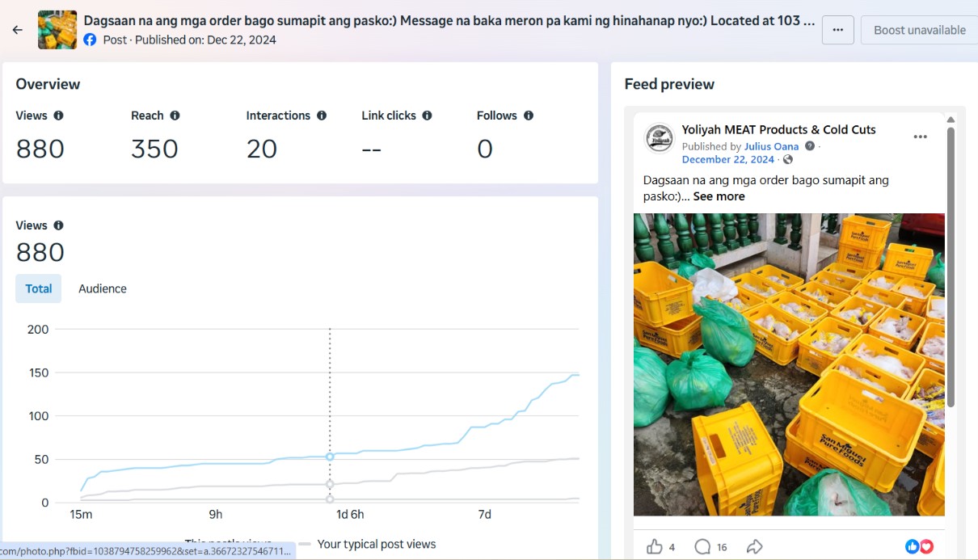Click the blue data point on the chart
Image resolution: width=978 pixels, height=560 pixels.
pos(330,457)
